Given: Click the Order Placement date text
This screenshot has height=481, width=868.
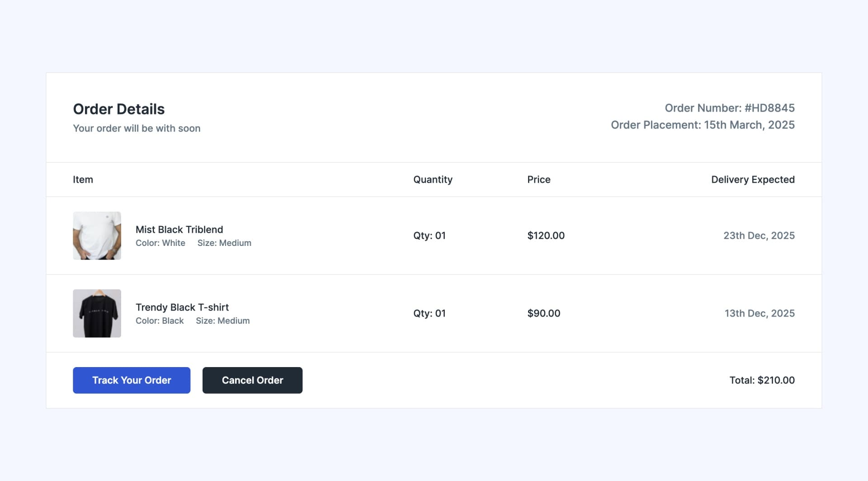Looking at the screenshot, I should pyautogui.click(x=703, y=125).
